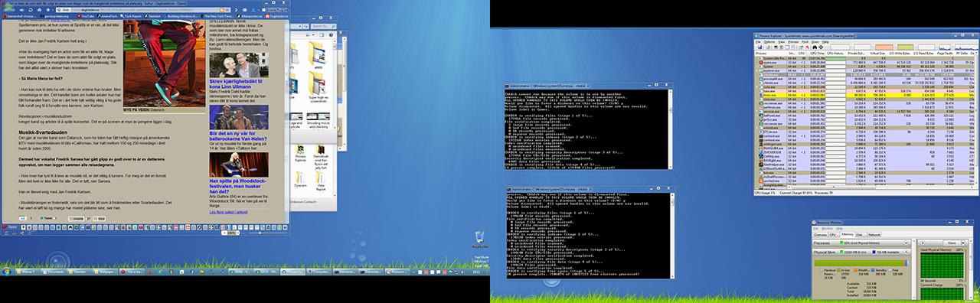Switch to the Disk tab in Resource Monitor

click(859, 235)
